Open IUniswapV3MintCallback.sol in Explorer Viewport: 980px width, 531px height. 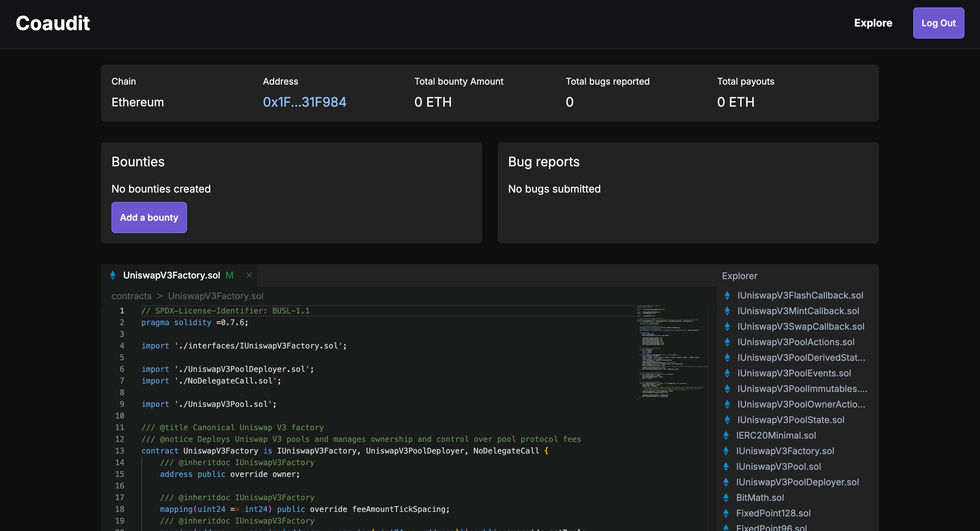coord(798,311)
